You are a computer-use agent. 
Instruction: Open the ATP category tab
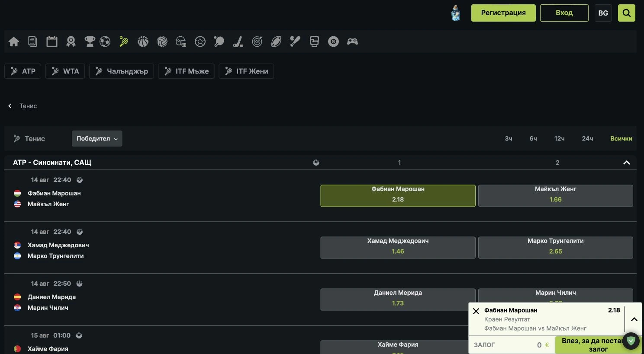[x=23, y=71]
